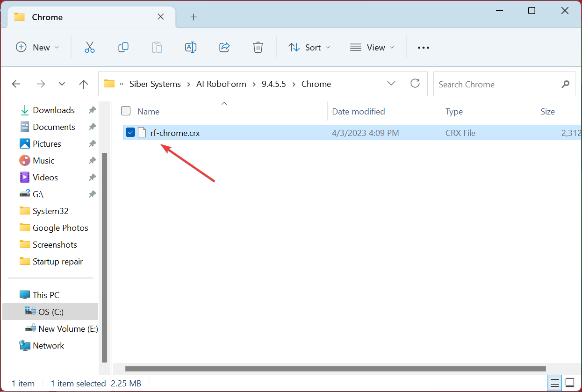Screen dimensions: 582x392
Task: Click the folder icon in address bar
Action: [109, 84]
